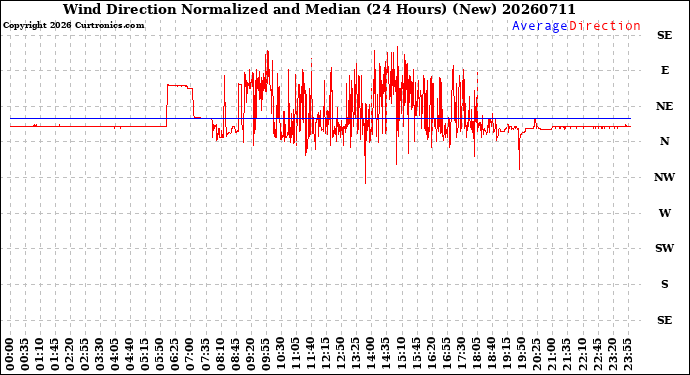
Task: Click the 09:20 time label
Action: tap(250, 354)
